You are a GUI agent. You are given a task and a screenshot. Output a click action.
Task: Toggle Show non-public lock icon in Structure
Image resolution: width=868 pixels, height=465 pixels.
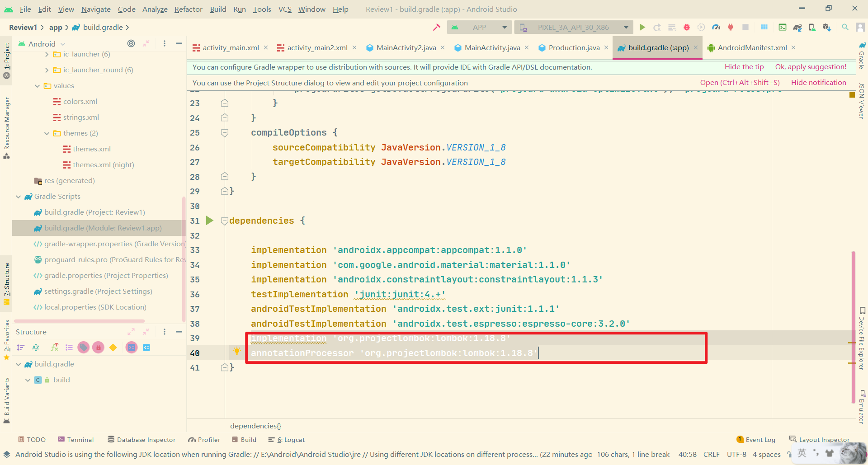pos(98,348)
